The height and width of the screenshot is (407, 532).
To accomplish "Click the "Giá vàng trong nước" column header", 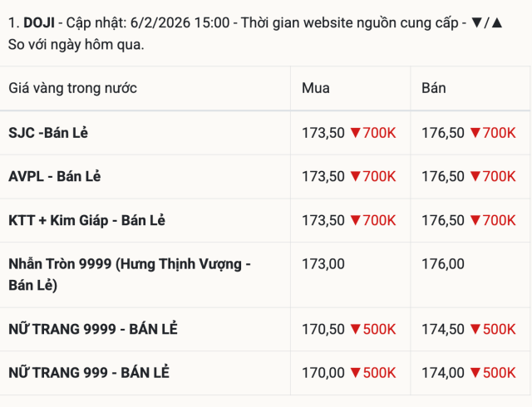I will pyautogui.click(x=73, y=88).
